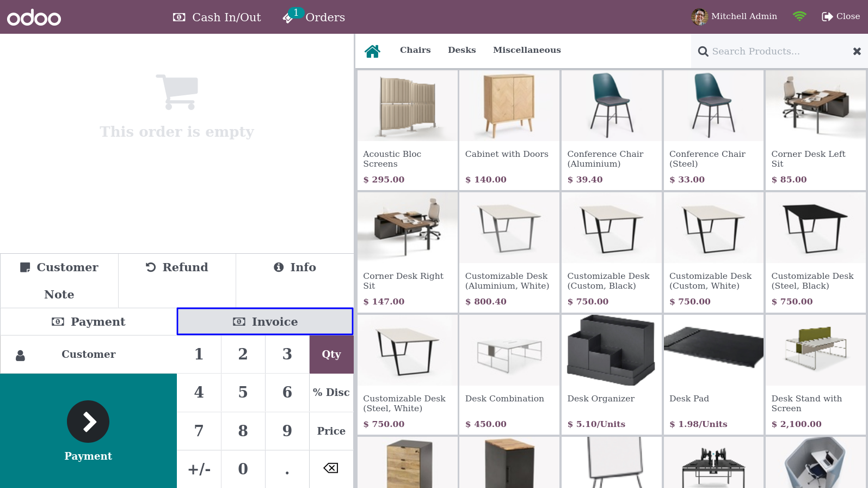Image resolution: width=868 pixels, height=488 pixels.
Task: Open the Info button
Action: pos(295,280)
